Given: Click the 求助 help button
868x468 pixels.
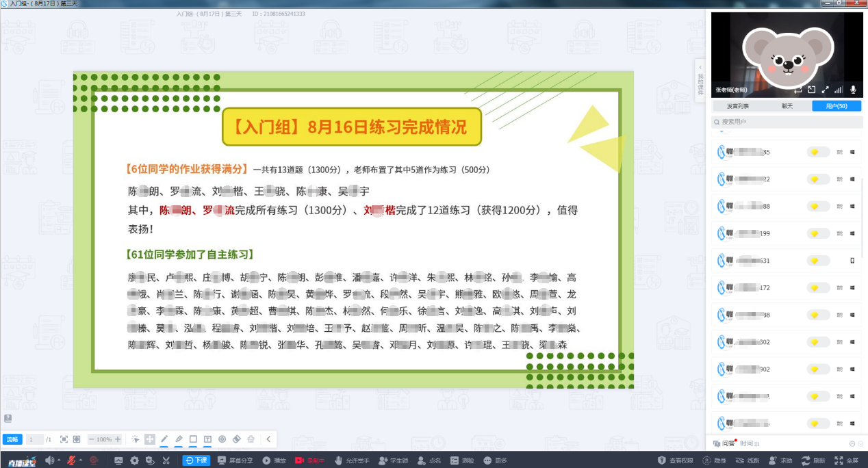Looking at the screenshot, I should click(x=781, y=460).
